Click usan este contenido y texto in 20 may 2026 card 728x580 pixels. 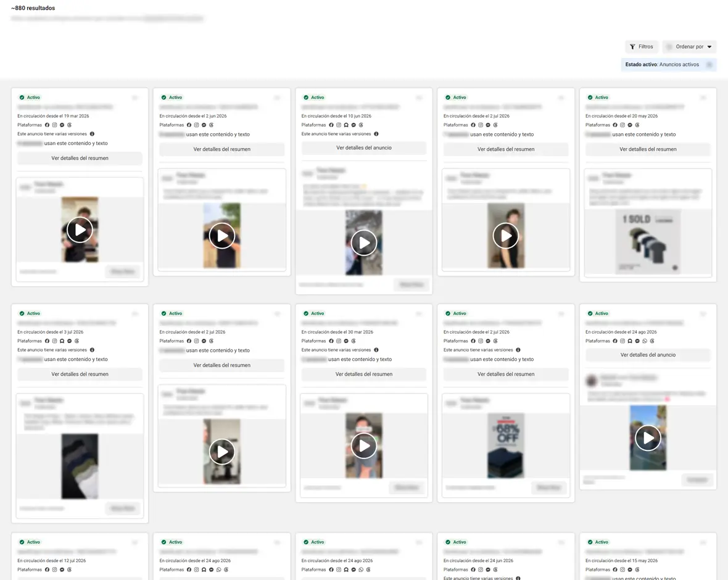coord(644,135)
